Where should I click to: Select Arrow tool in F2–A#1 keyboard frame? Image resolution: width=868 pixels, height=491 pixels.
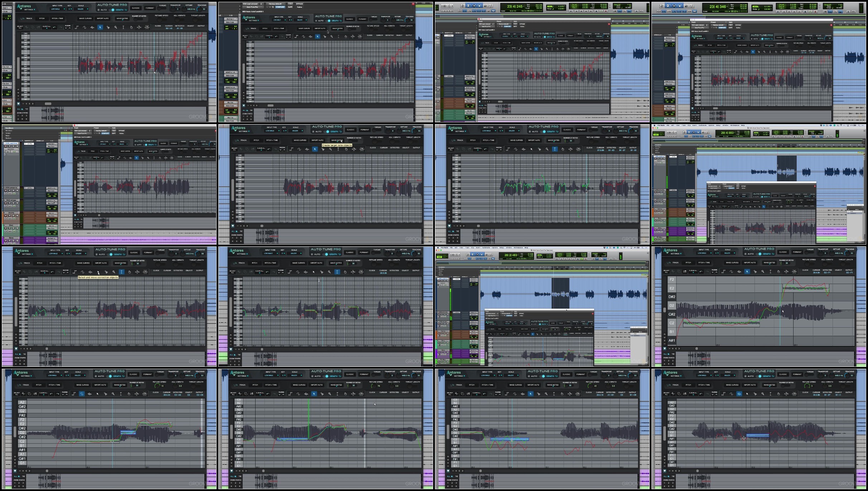(x=747, y=271)
